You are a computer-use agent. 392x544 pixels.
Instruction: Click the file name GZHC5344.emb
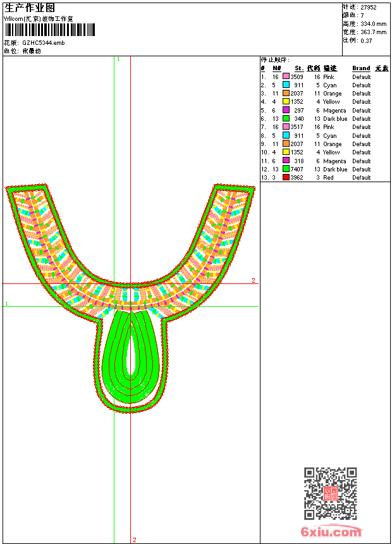(44, 43)
